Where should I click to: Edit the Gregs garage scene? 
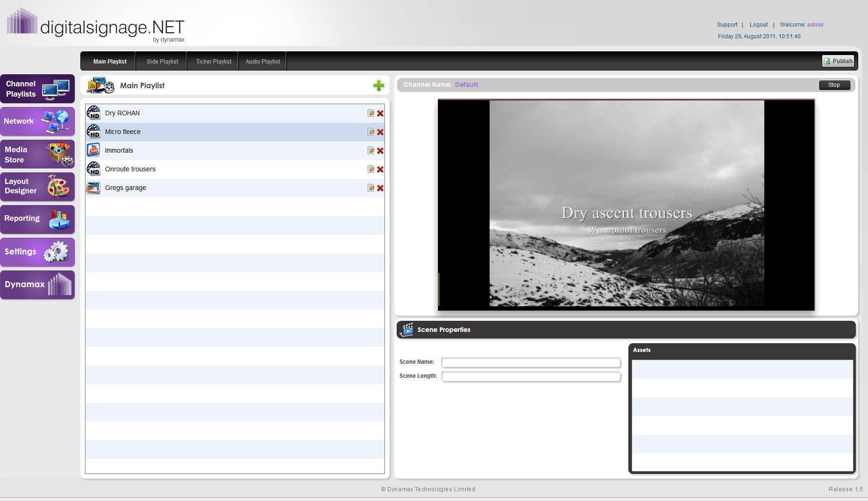371,188
